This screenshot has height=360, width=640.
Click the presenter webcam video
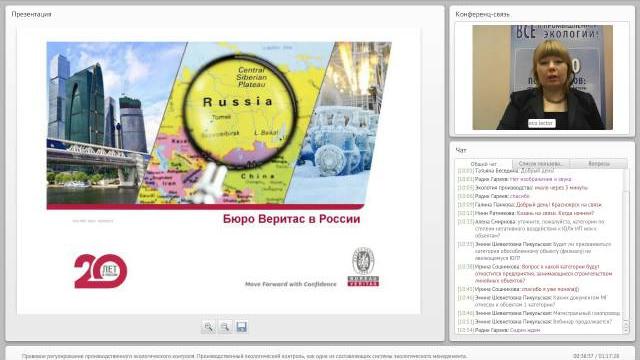click(542, 78)
